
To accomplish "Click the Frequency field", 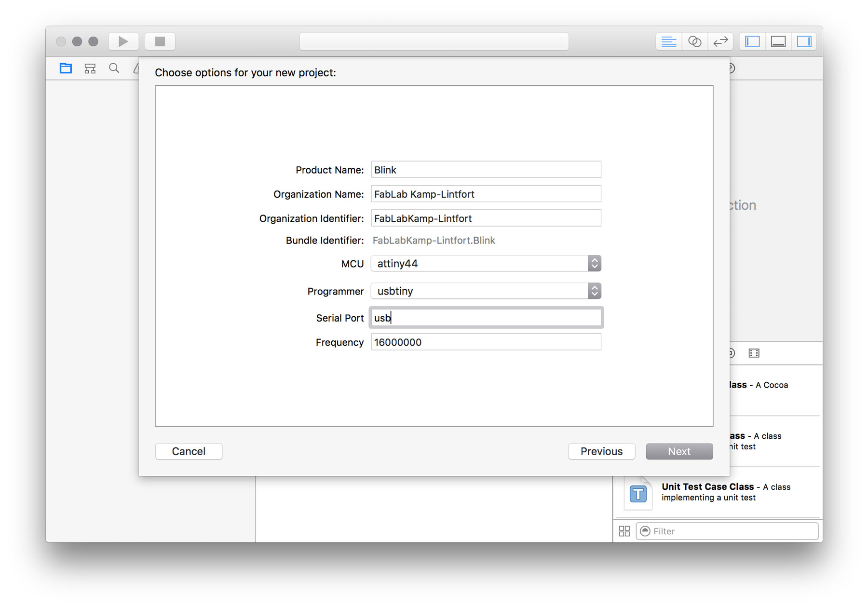I will pyautogui.click(x=486, y=342).
